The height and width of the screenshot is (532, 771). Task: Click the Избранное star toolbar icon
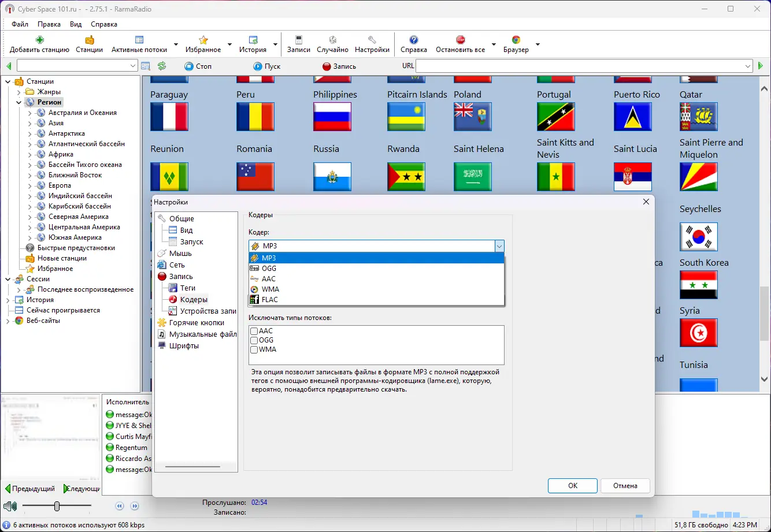click(203, 40)
